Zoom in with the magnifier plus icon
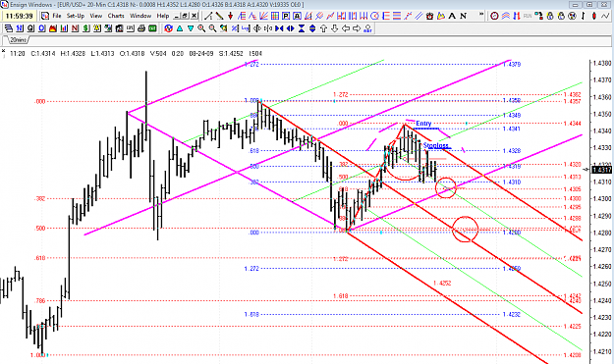 click(x=201, y=28)
